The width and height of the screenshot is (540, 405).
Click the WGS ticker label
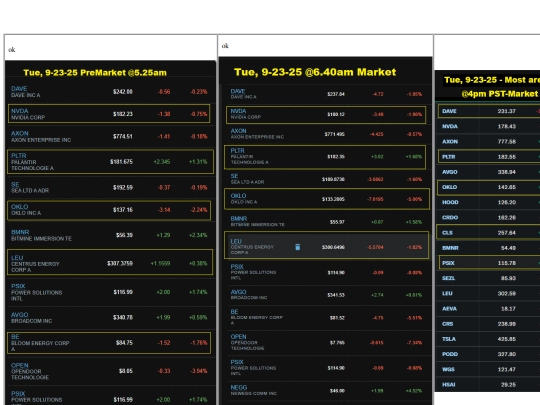(x=448, y=369)
